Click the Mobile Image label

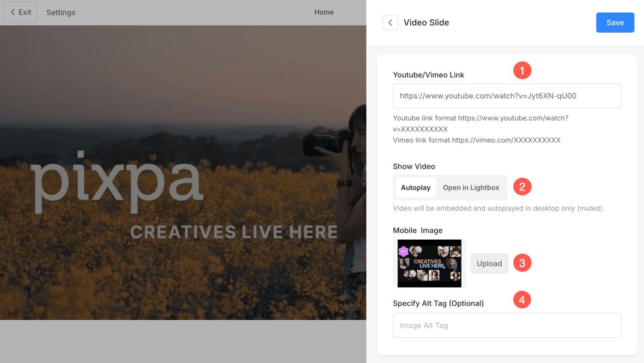point(418,230)
